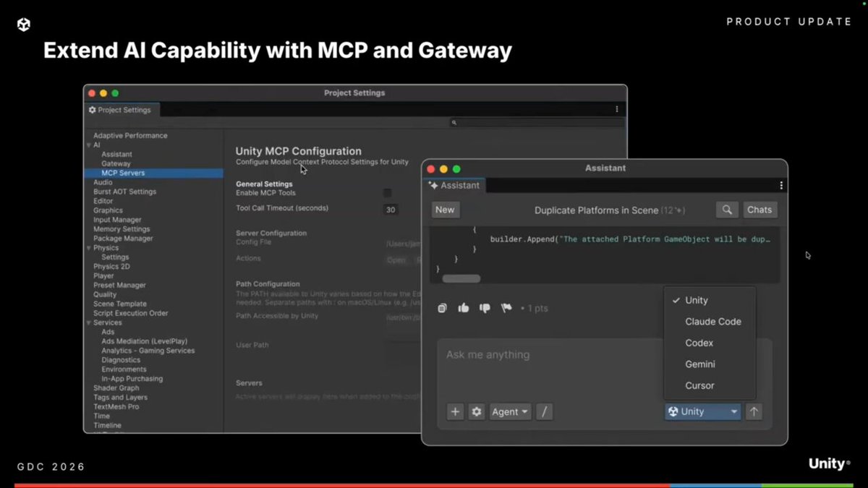Open Audio settings
868x488 pixels.
click(x=103, y=182)
